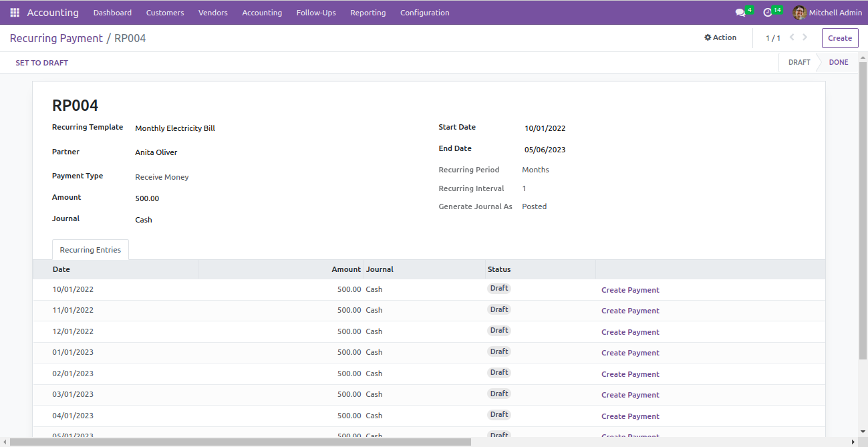This screenshot has height=447, width=868.
Task: Open the apps grid menu icon
Action: [x=15, y=13]
